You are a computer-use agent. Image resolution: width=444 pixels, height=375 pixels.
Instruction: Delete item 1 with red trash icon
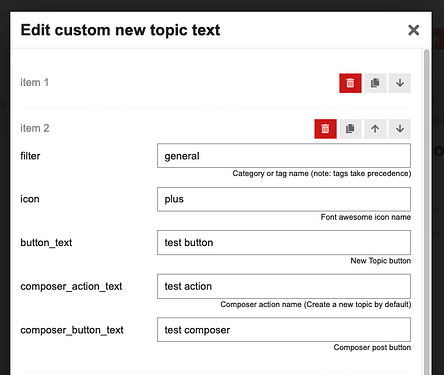coord(350,83)
